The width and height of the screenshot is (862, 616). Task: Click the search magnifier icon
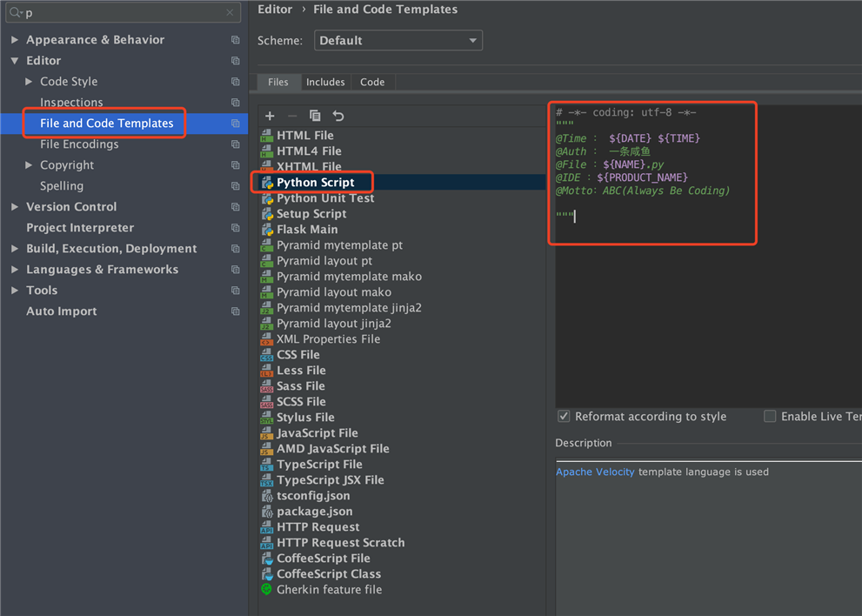pyautogui.click(x=16, y=13)
